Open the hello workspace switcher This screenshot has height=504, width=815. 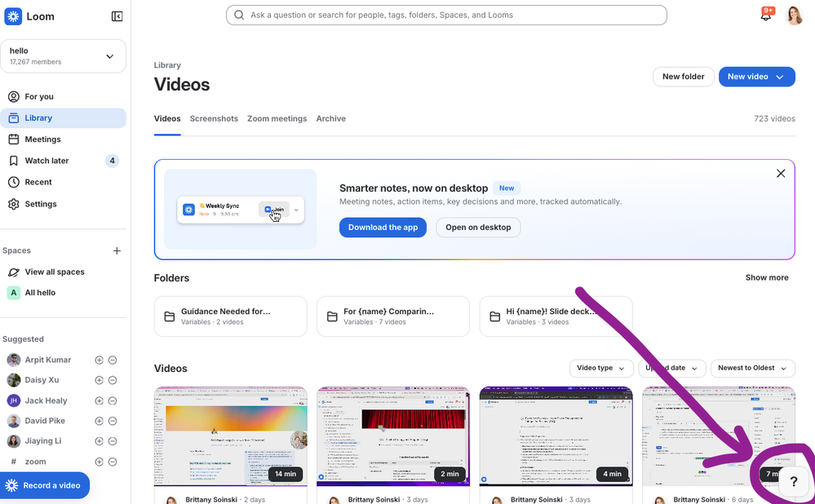click(63, 56)
